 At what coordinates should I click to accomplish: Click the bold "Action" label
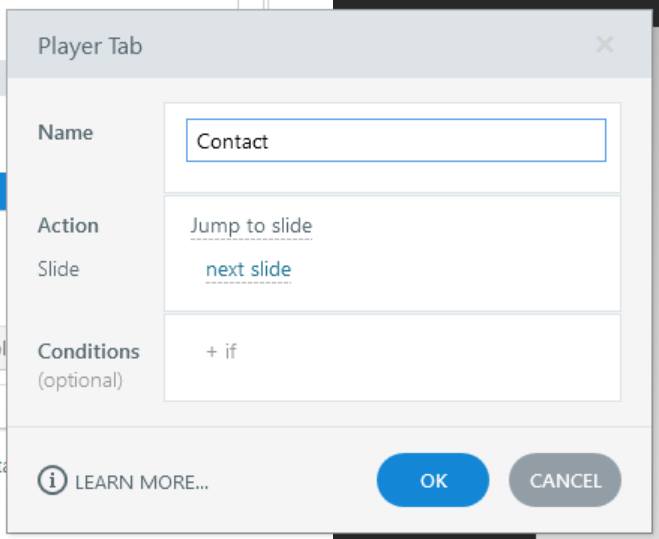tap(68, 226)
